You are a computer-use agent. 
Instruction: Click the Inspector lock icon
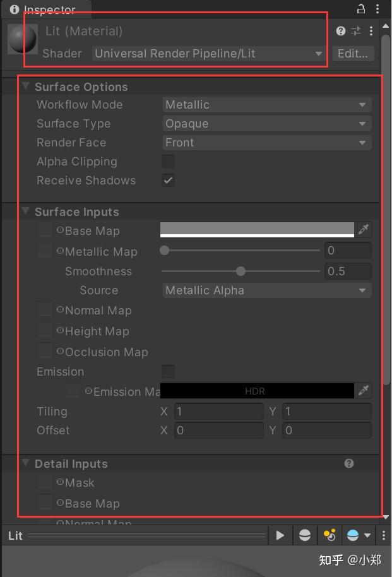[x=361, y=9]
